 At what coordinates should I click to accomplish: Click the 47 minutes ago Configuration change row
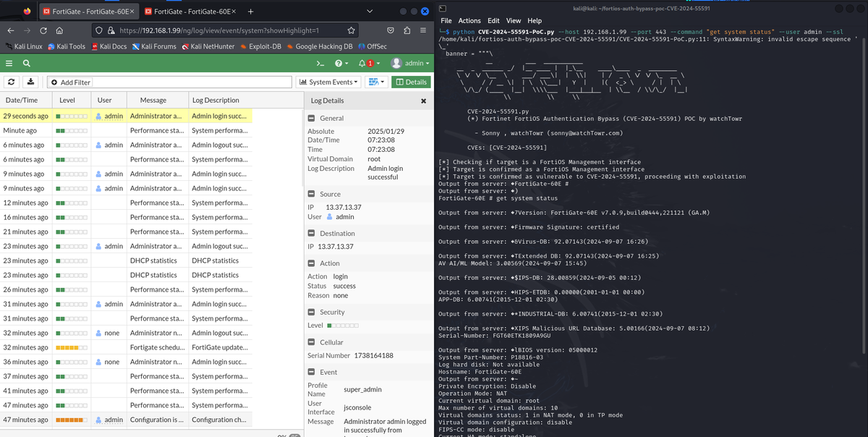pos(126,420)
